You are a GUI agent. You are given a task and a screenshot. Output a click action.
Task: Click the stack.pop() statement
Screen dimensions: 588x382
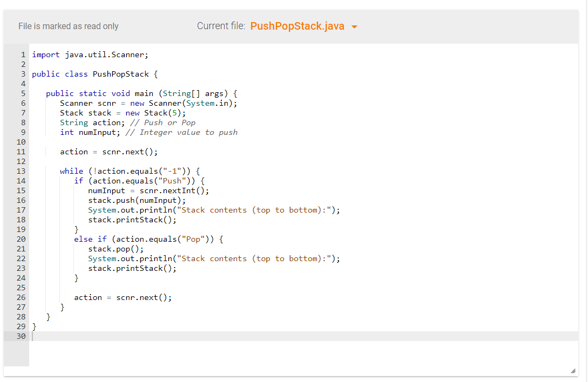(116, 249)
